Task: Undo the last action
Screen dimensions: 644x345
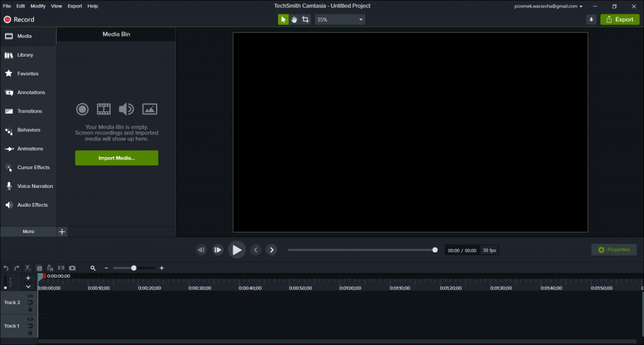Action: (x=6, y=268)
